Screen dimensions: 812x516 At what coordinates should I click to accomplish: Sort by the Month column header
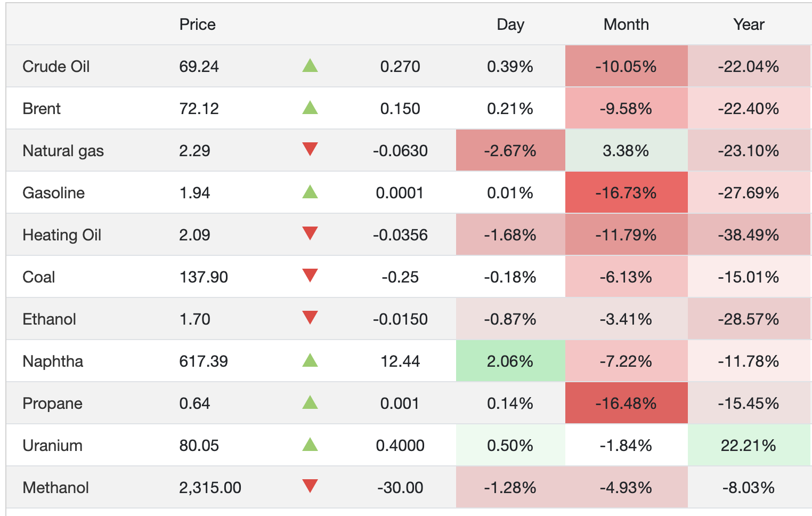[626, 25]
